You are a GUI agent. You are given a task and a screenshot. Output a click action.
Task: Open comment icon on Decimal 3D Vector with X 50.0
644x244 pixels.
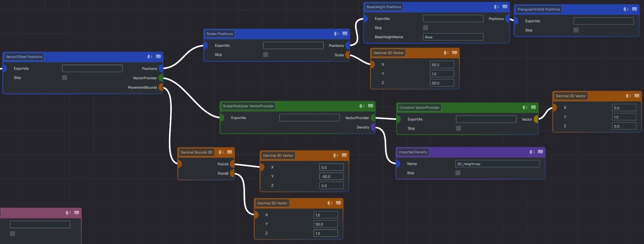tap(455, 53)
